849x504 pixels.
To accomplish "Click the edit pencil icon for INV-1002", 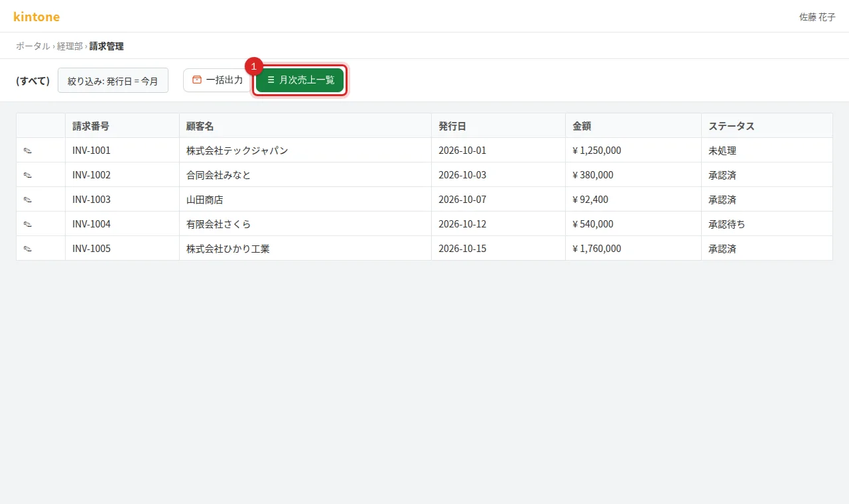I will pos(28,175).
